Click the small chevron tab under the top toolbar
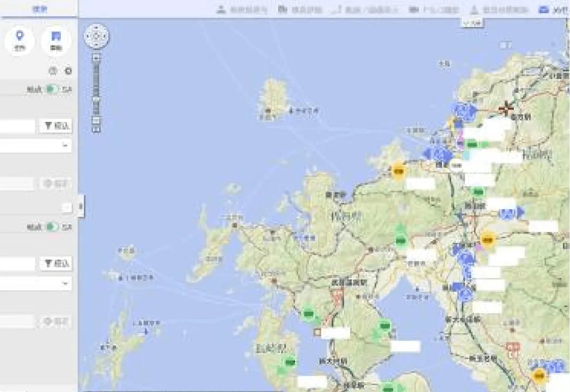This screenshot has height=392, width=570. (x=472, y=23)
